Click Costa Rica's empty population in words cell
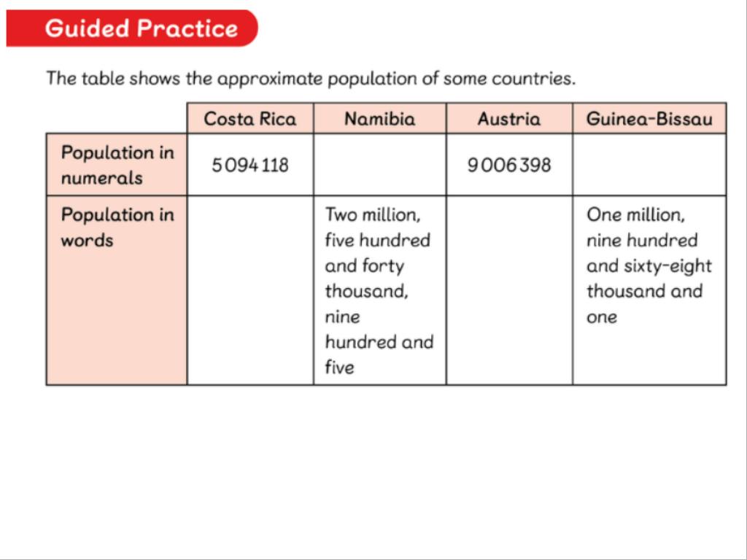747x560 pixels. tap(250, 290)
